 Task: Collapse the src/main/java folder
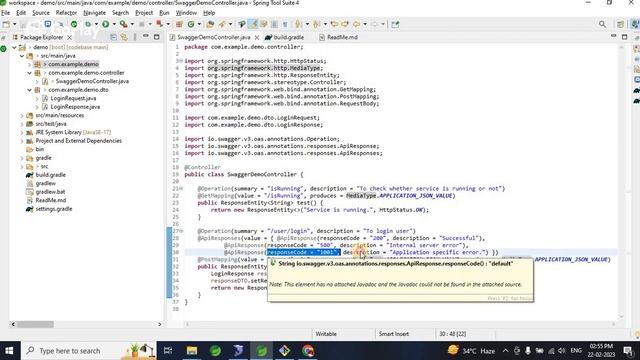[x=22, y=56]
